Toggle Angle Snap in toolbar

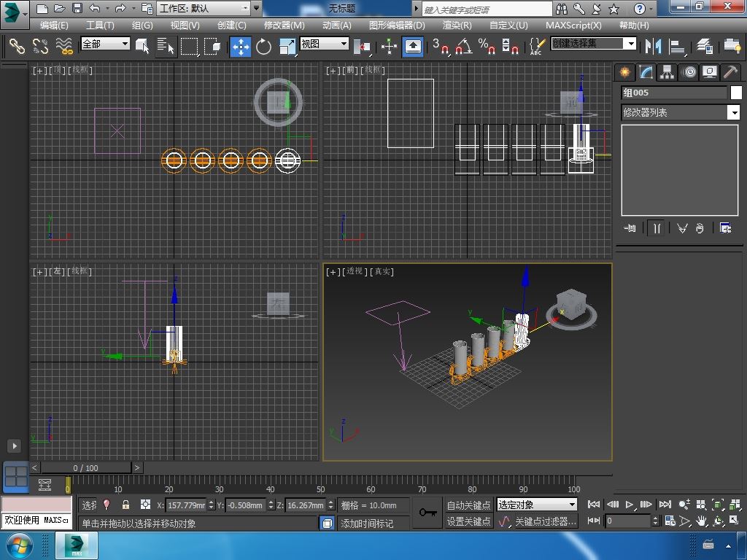[463, 47]
